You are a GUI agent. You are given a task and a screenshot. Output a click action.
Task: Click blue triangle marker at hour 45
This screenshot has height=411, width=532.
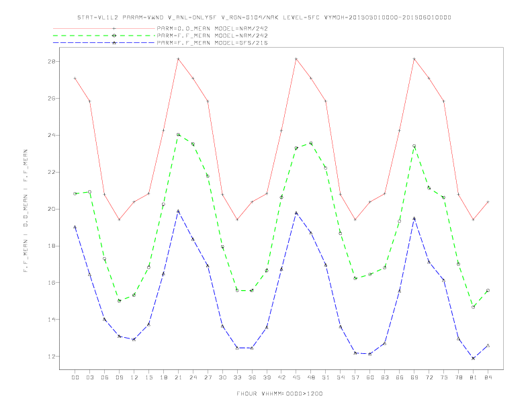(296, 213)
